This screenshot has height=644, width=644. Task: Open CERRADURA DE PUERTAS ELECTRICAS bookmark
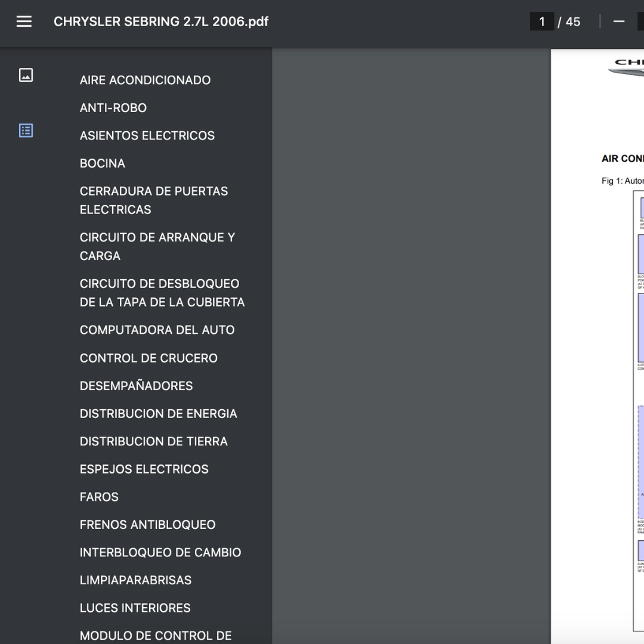(154, 200)
